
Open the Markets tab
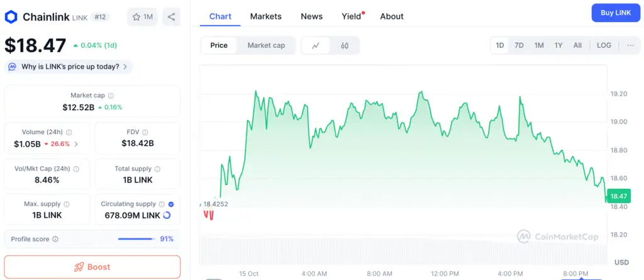[265, 16]
